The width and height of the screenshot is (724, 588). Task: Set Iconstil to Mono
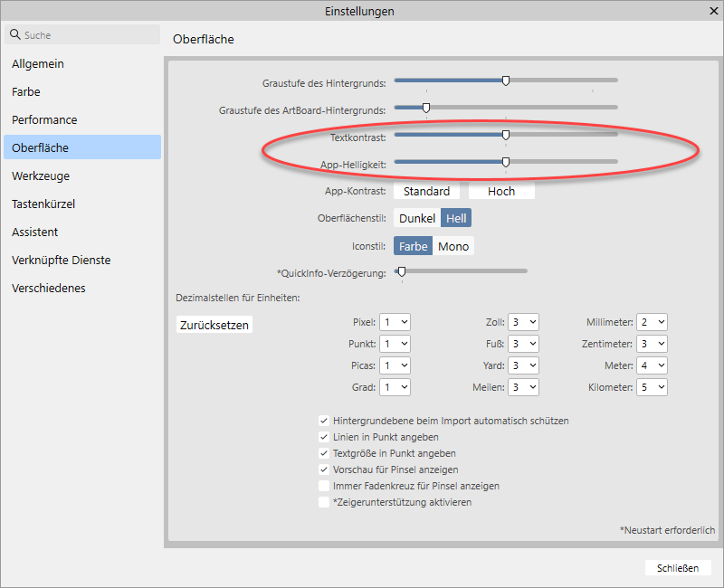coord(453,246)
